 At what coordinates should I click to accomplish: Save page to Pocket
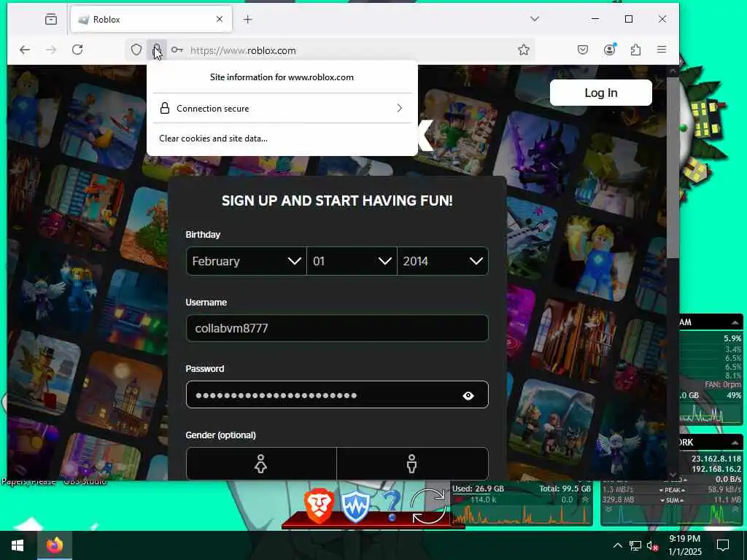pos(583,50)
